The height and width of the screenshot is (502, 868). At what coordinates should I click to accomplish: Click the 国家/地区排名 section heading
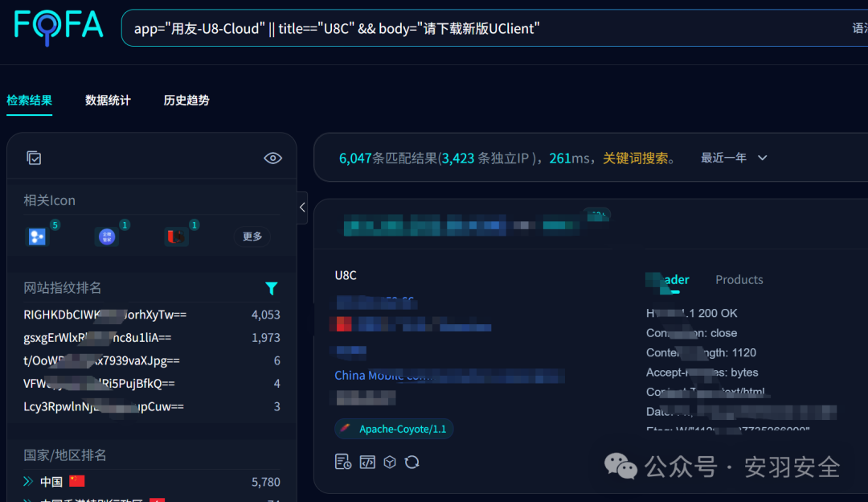[x=65, y=455]
